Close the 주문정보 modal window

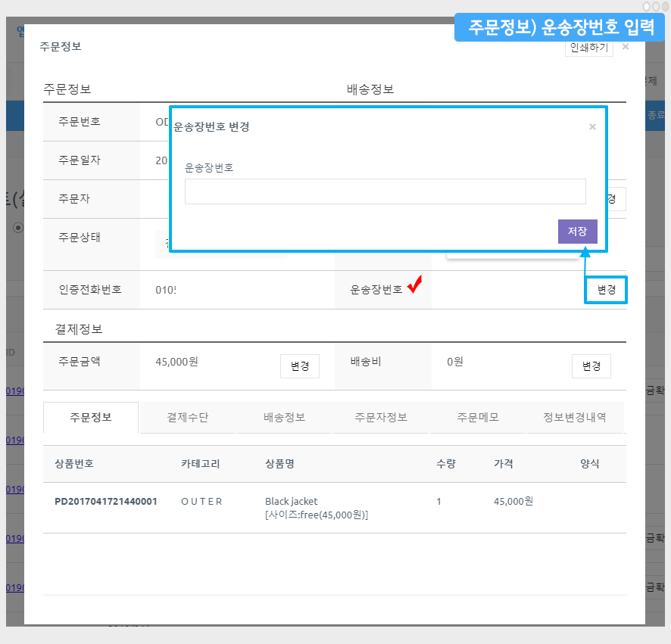(625, 47)
